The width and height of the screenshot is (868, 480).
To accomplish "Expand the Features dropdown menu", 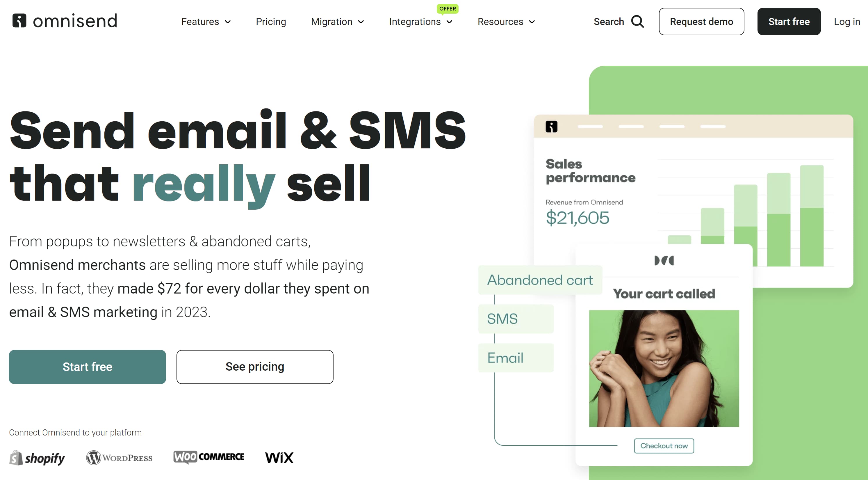I will pos(206,22).
